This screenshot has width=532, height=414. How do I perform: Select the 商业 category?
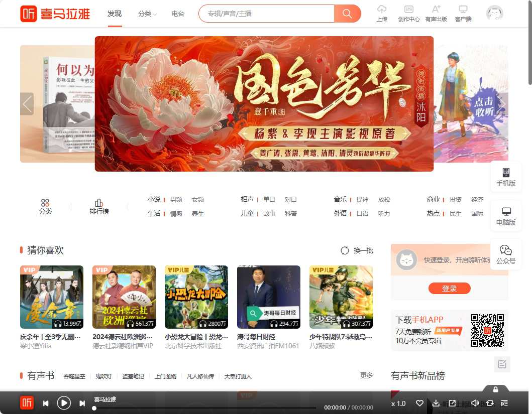coord(433,199)
